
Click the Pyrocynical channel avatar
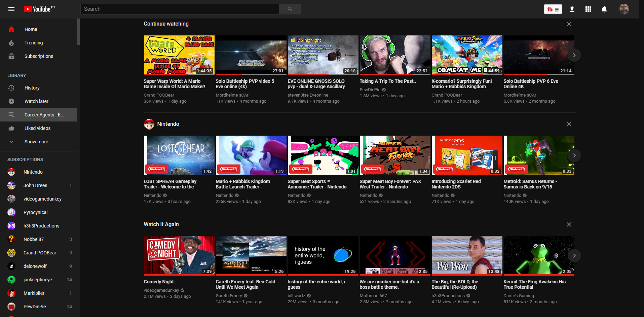11,212
